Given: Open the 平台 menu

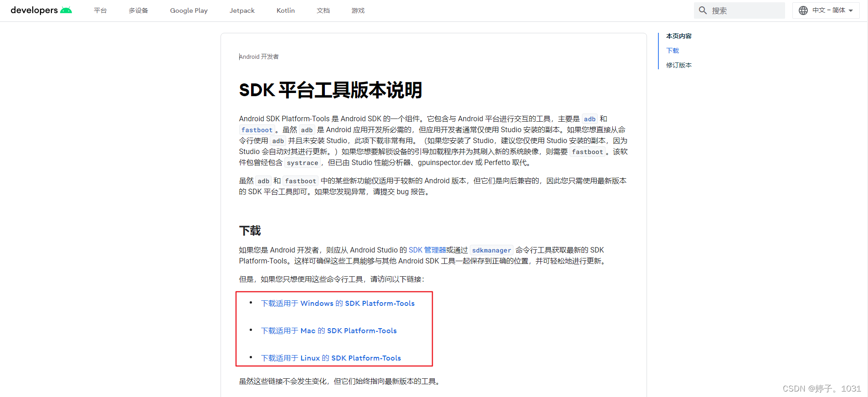Looking at the screenshot, I should tap(100, 10).
